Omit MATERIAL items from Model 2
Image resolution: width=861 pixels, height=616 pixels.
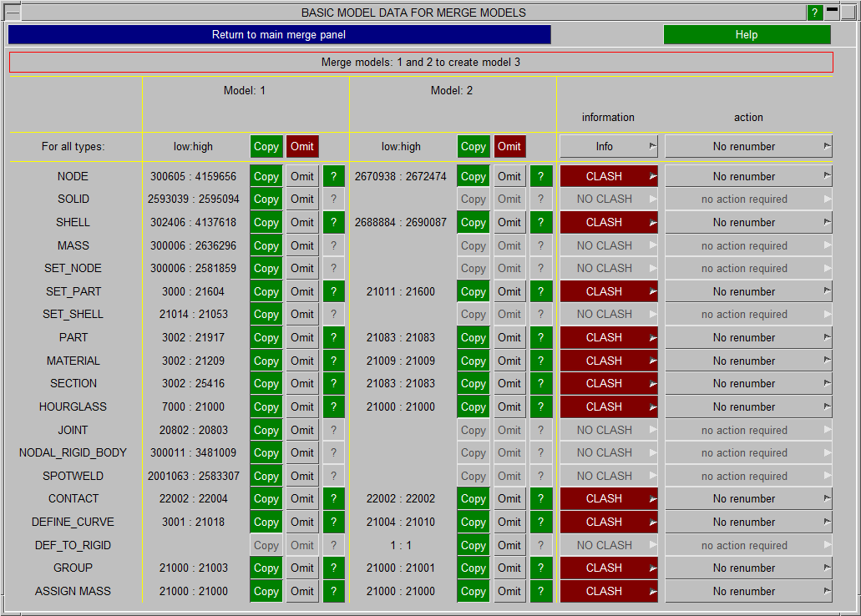[509, 361]
